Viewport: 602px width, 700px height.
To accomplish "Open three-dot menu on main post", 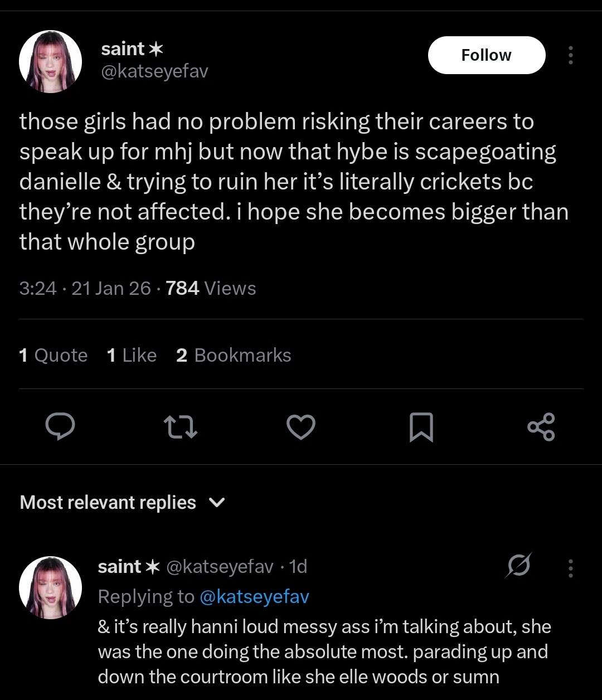I will pos(570,55).
